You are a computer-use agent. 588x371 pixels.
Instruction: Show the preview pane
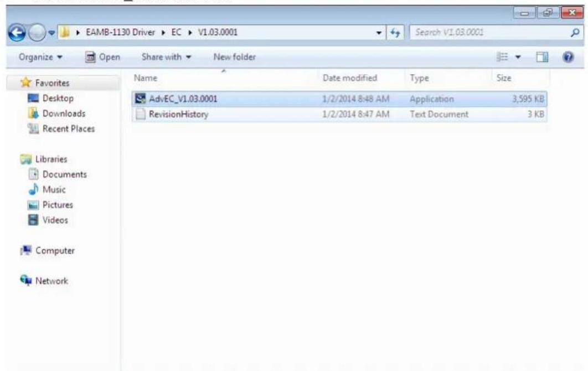(x=542, y=57)
